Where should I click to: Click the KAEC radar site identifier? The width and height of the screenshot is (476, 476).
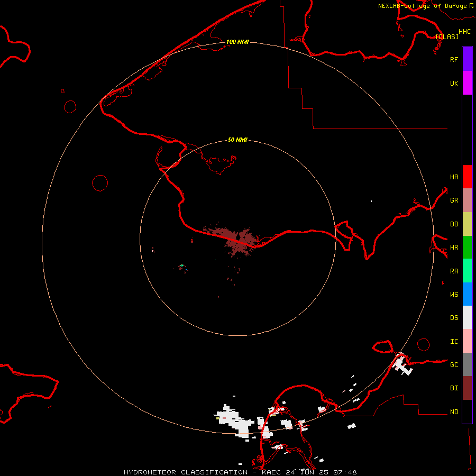click(x=271, y=472)
